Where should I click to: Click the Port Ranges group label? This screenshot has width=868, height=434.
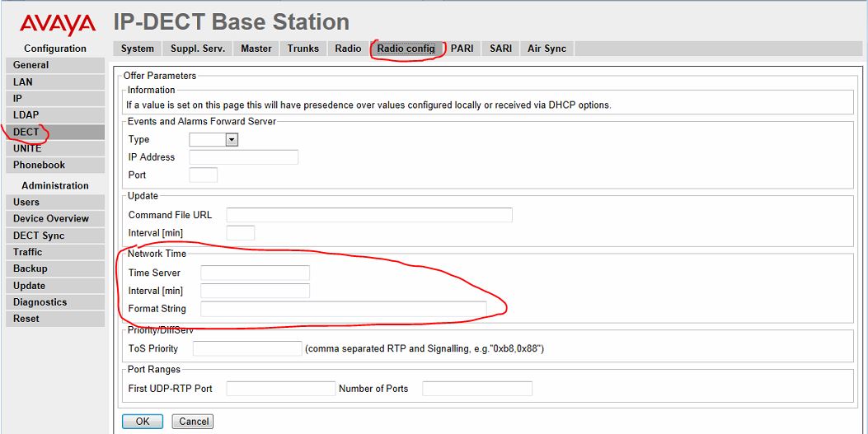pyautogui.click(x=154, y=369)
